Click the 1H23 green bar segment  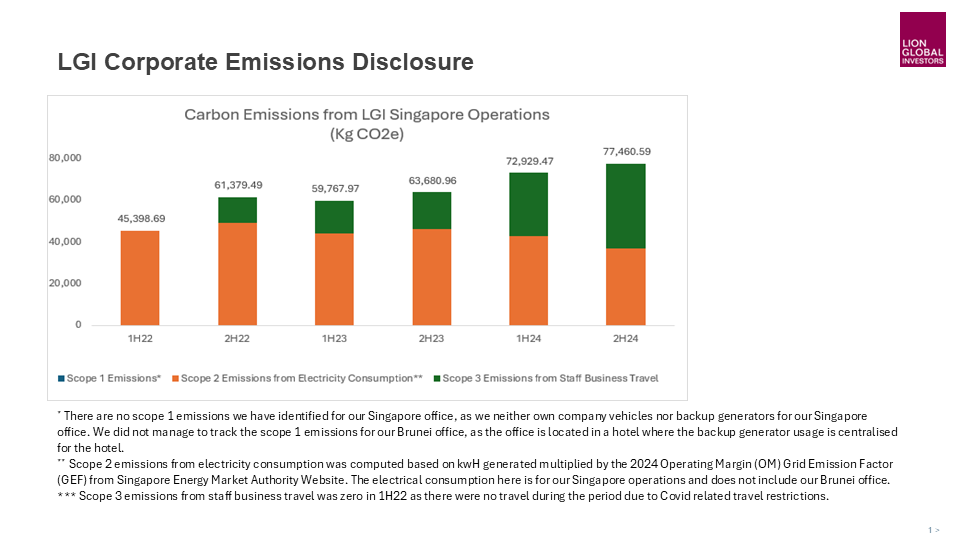[x=334, y=217]
